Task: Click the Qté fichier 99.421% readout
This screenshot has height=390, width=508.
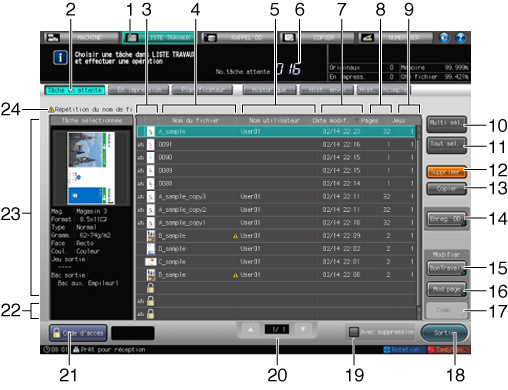Action: coord(435,77)
